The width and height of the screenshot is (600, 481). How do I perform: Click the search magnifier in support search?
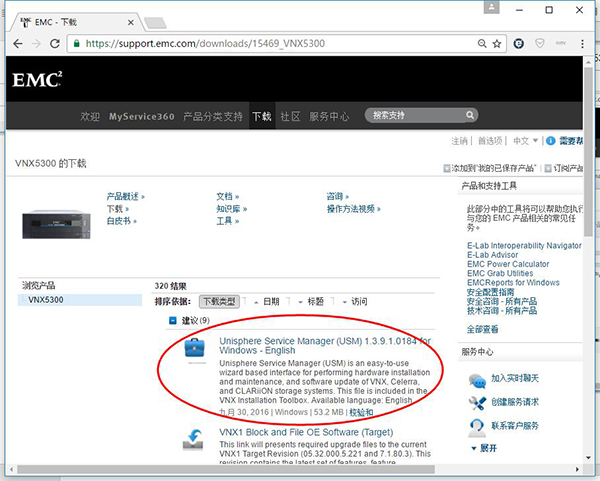(470, 115)
